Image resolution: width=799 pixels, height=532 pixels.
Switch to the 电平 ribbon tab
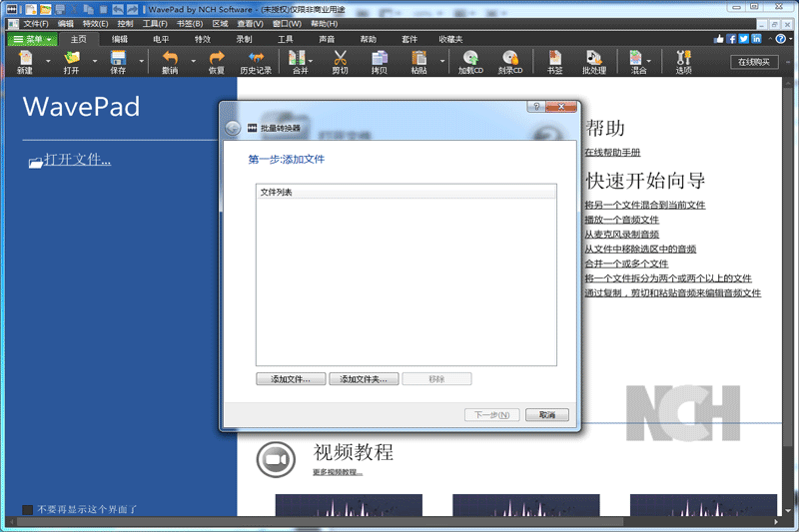[161, 39]
